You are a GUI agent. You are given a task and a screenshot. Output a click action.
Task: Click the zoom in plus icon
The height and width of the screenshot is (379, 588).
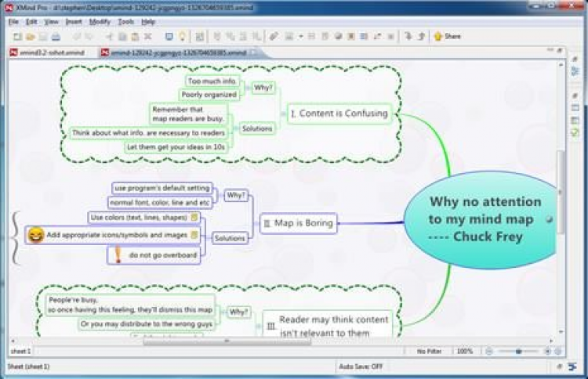pyautogui.click(x=547, y=352)
